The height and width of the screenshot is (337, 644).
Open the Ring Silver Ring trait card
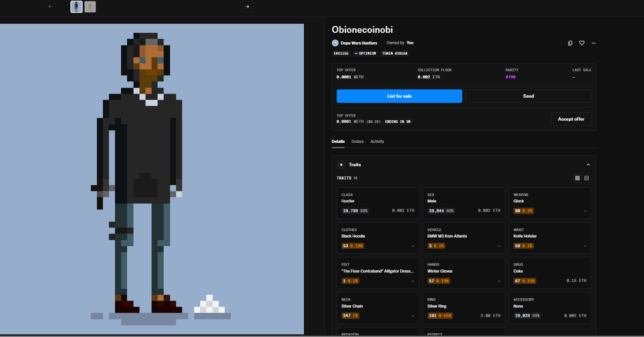464,309
